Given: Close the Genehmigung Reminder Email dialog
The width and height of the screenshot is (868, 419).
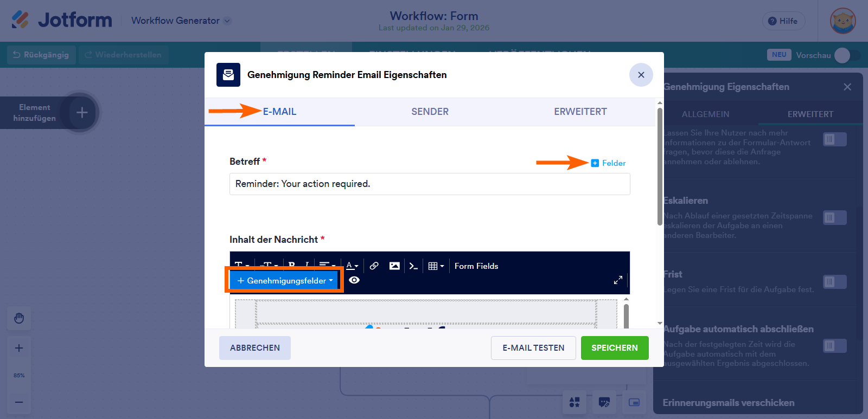Looking at the screenshot, I should coord(641,75).
